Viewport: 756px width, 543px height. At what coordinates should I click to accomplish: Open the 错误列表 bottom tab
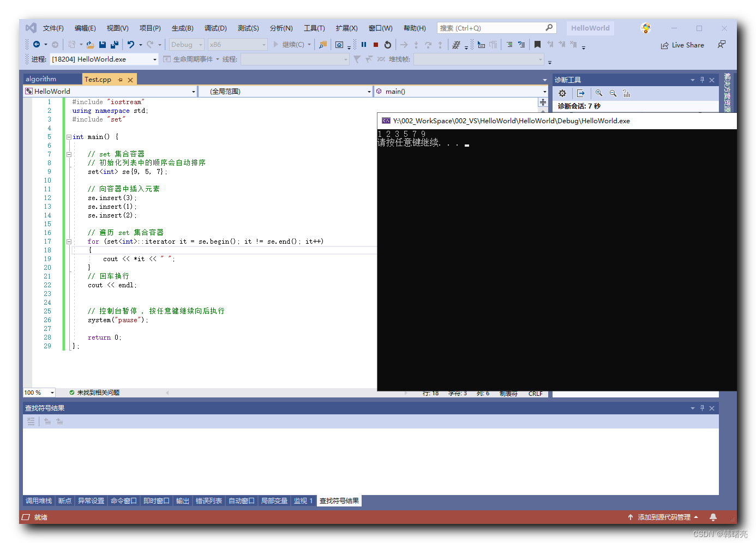pos(209,500)
